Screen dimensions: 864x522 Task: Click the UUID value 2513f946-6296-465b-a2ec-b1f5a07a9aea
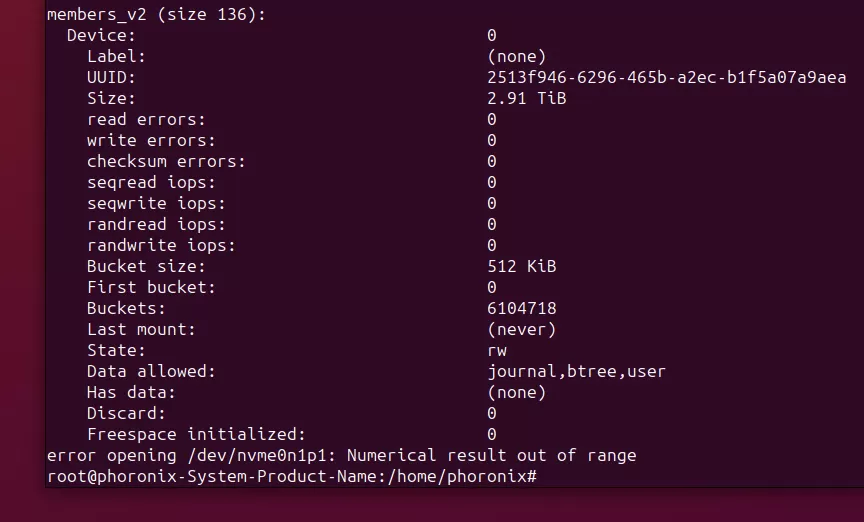666,77
